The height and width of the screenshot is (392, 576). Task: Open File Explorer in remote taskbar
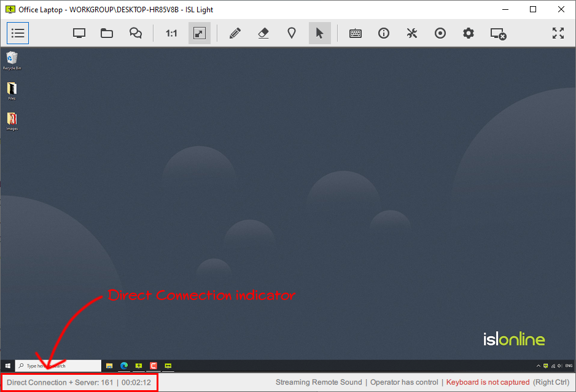(x=109, y=366)
